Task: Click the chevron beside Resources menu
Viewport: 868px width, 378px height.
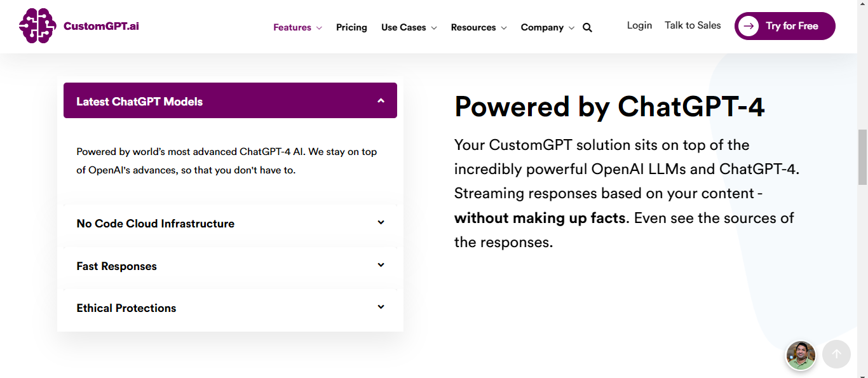Action: tap(505, 27)
